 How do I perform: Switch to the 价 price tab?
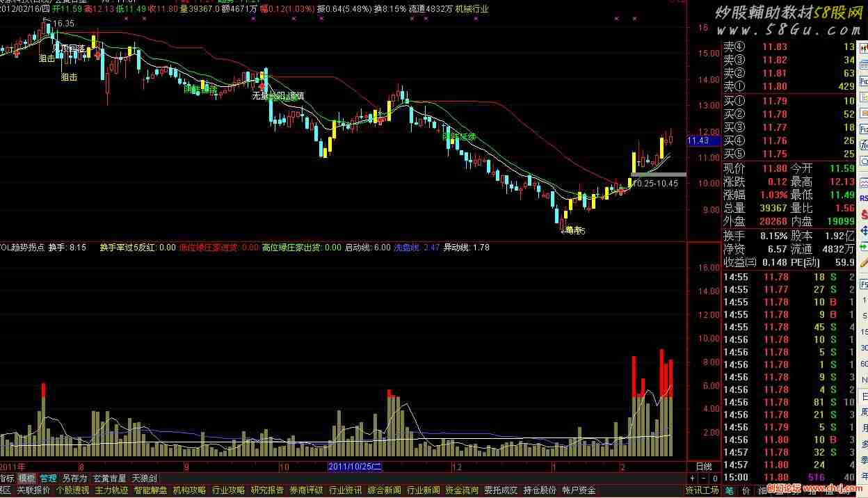tap(746, 490)
